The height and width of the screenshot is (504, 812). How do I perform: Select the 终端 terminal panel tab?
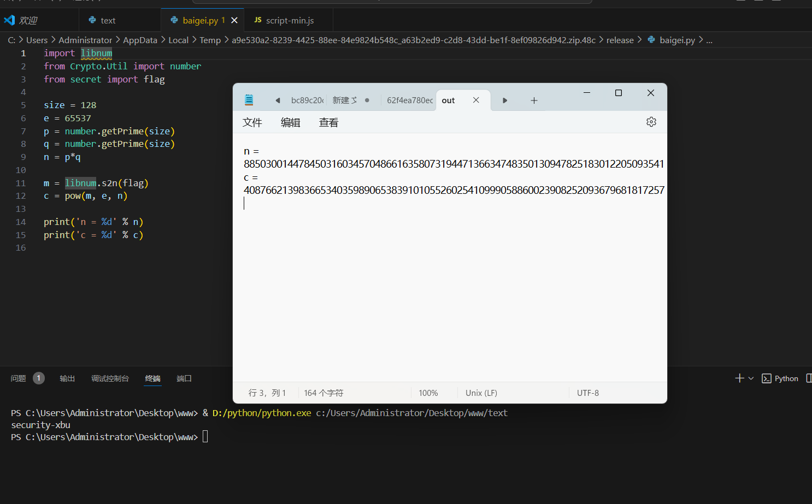click(152, 378)
